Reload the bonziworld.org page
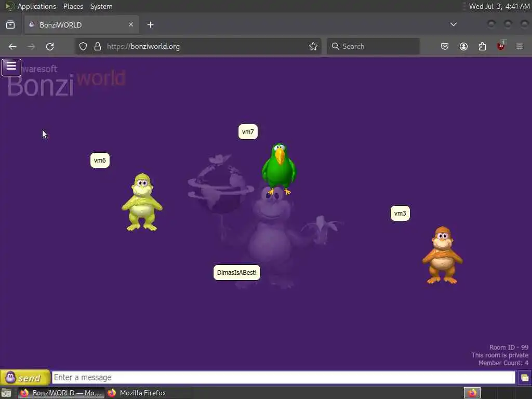The image size is (532, 399). pyautogui.click(x=50, y=46)
